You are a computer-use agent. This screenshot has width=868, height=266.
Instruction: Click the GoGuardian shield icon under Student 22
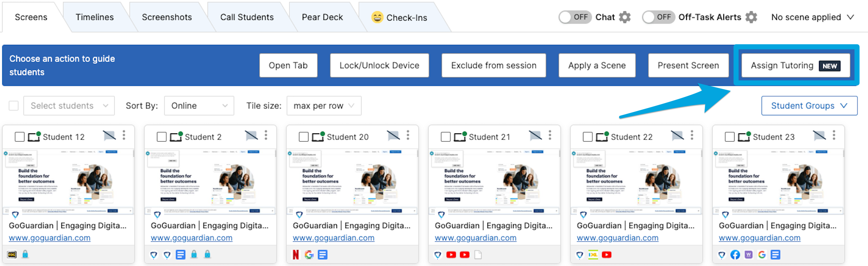(x=580, y=254)
